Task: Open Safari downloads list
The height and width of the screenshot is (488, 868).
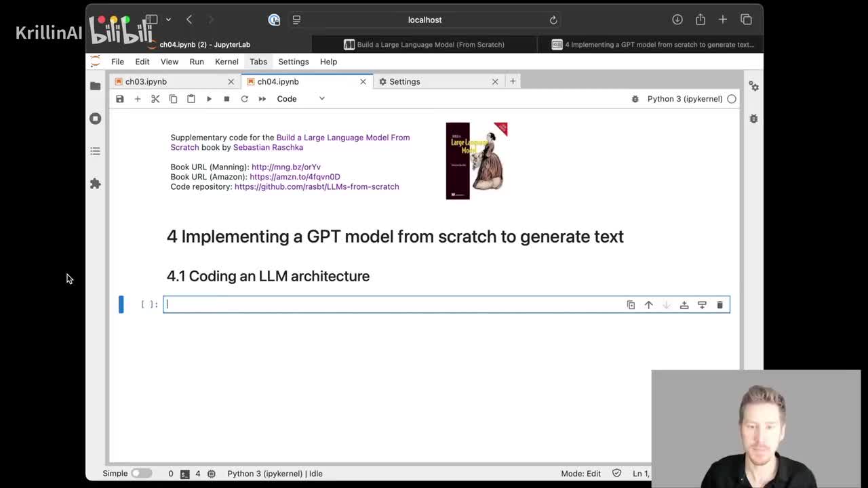Action: (677, 20)
